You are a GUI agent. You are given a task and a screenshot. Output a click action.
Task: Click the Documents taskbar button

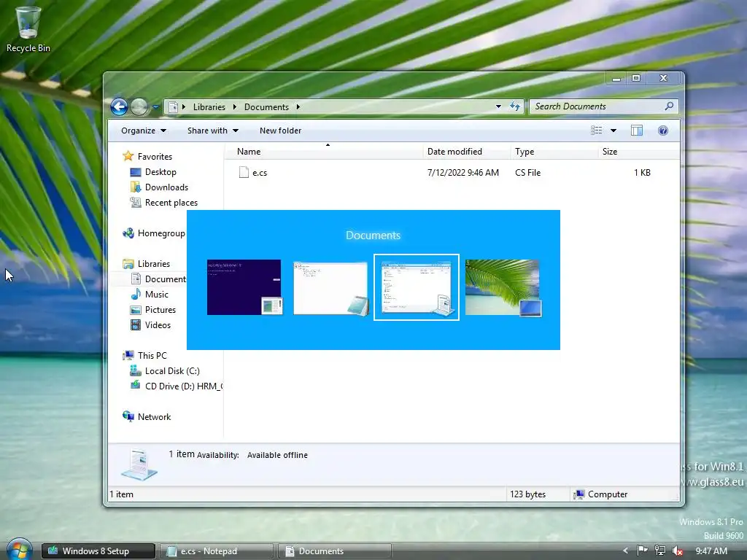[334, 551]
